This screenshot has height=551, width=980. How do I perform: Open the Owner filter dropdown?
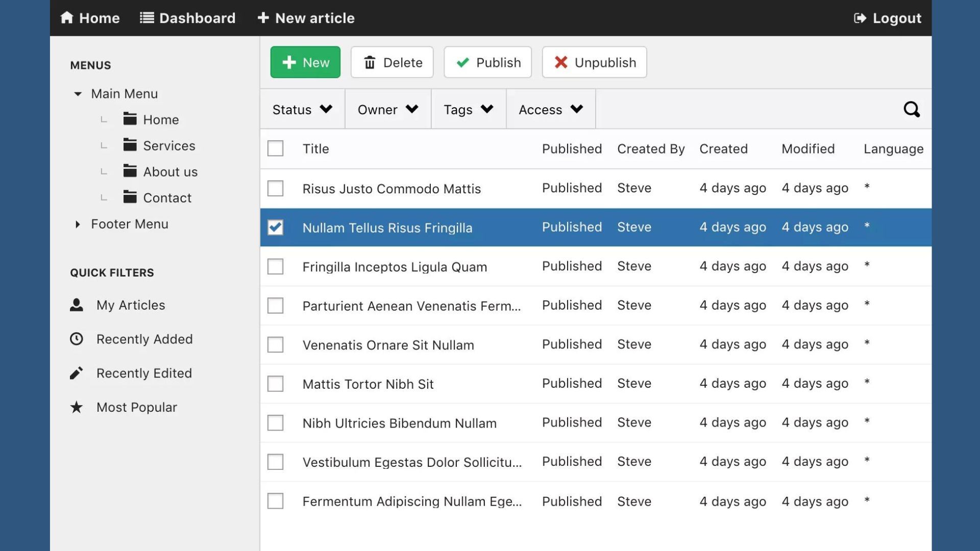(x=388, y=109)
